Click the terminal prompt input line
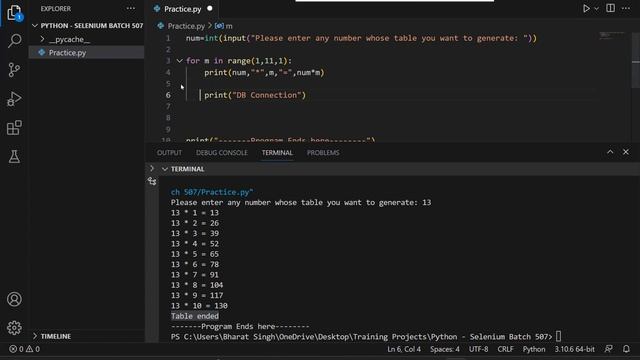Viewport: 640px width, 360px height. tap(366, 337)
